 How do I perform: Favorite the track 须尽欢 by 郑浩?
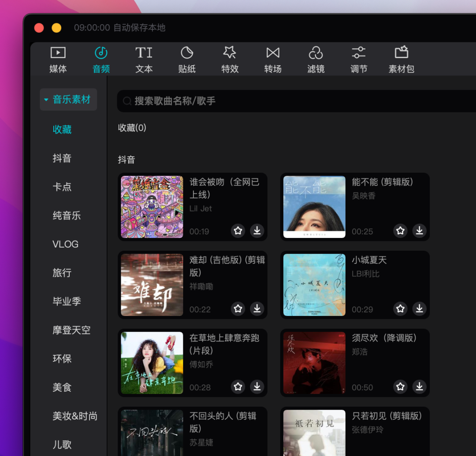coord(400,386)
